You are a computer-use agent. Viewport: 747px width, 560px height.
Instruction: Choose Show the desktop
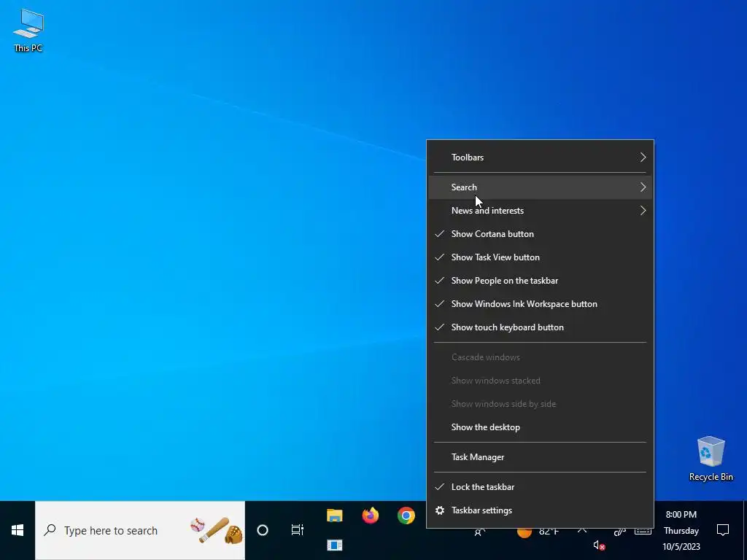[x=541, y=427]
